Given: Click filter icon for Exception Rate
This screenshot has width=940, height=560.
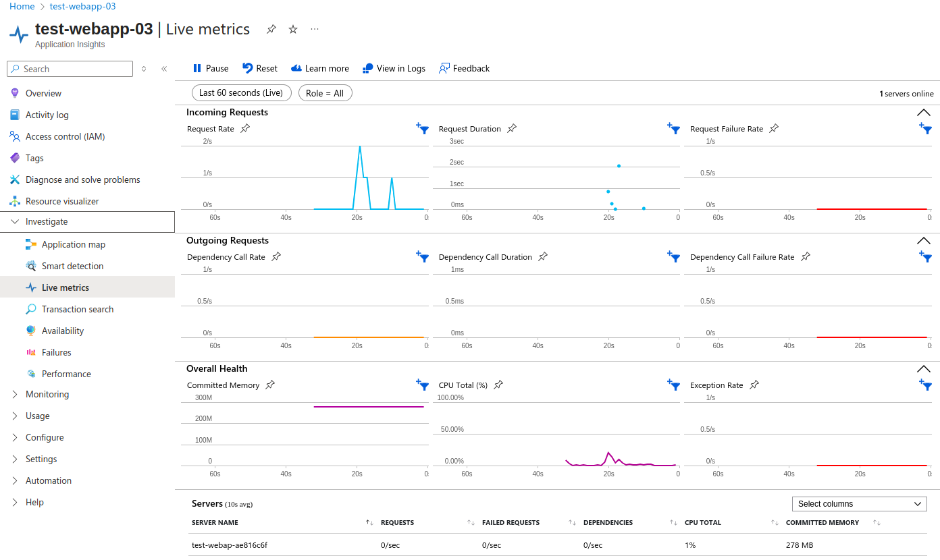Looking at the screenshot, I should [x=925, y=385].
